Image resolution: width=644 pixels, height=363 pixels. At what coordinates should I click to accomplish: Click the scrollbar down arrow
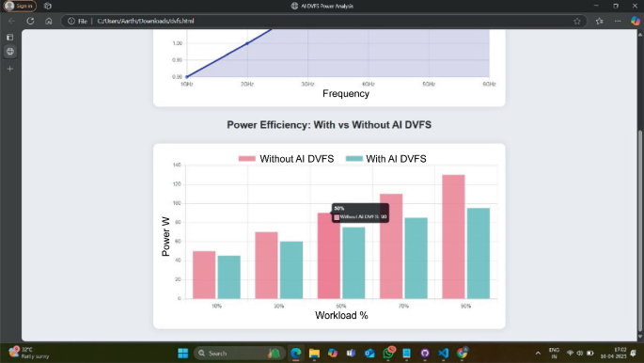(640, 337)
